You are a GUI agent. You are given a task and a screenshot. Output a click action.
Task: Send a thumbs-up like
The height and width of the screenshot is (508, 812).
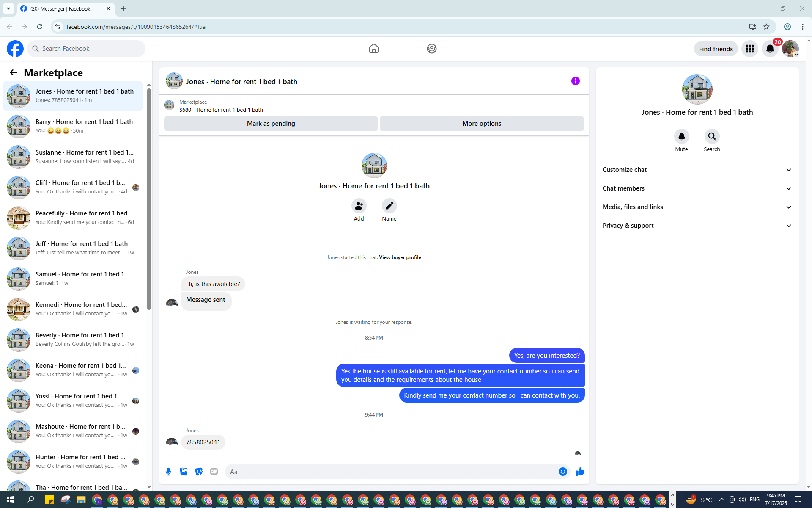[x=580, y=472]
